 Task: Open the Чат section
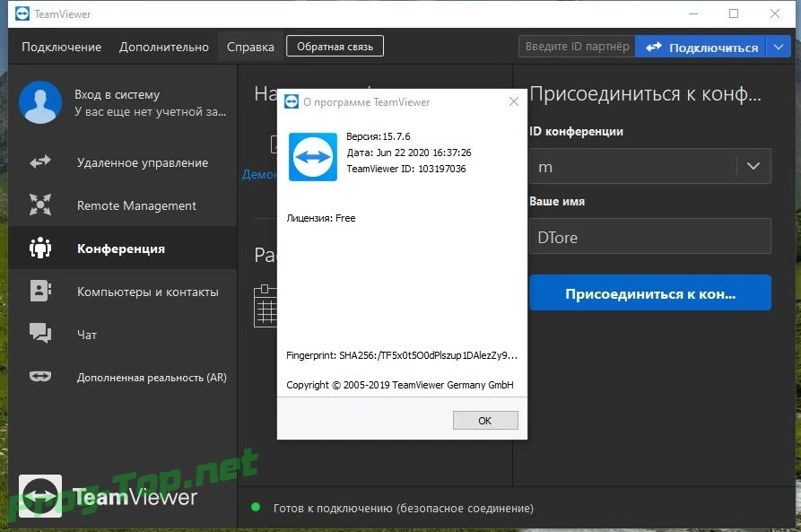(x=123, y=335)
